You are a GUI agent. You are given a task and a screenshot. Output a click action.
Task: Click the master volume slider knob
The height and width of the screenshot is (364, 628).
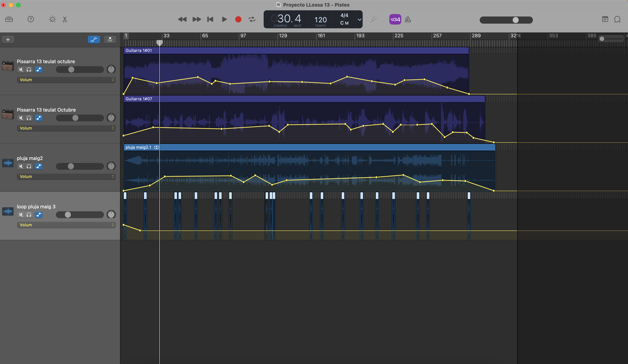[x=515, y=20]
